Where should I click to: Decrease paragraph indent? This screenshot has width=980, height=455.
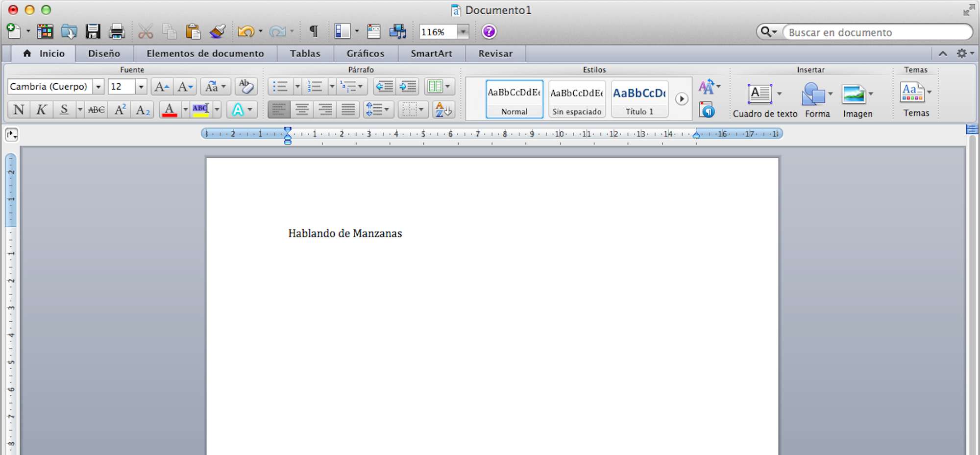385,87
